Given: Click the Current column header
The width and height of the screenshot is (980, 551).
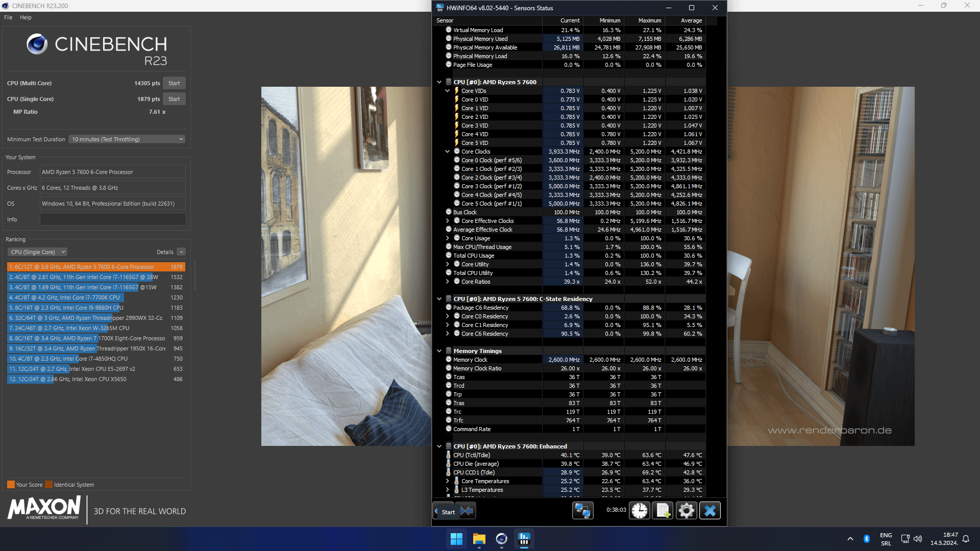Looking at the screenshot, I should [x=562, y=20].
